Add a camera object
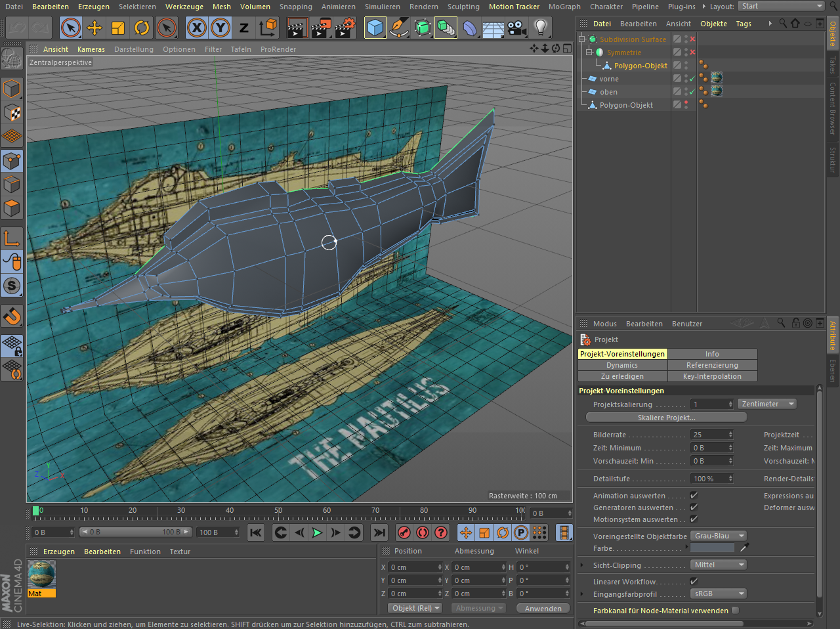This screenshot has height=629, width=840. pyautogui.click(x=516, y=28)
